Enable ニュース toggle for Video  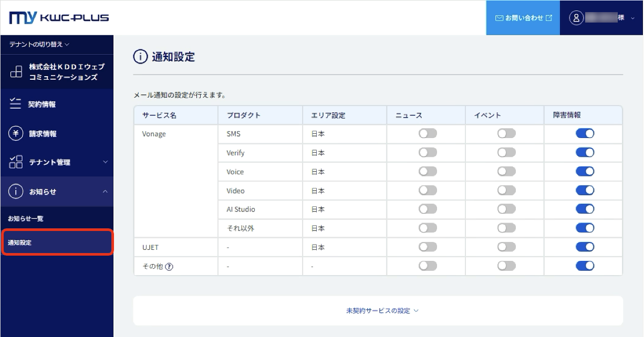(428, 190)
